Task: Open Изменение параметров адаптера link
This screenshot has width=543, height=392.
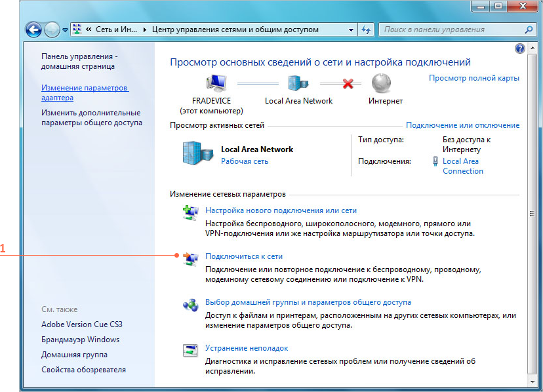Action: coord(85,93)
